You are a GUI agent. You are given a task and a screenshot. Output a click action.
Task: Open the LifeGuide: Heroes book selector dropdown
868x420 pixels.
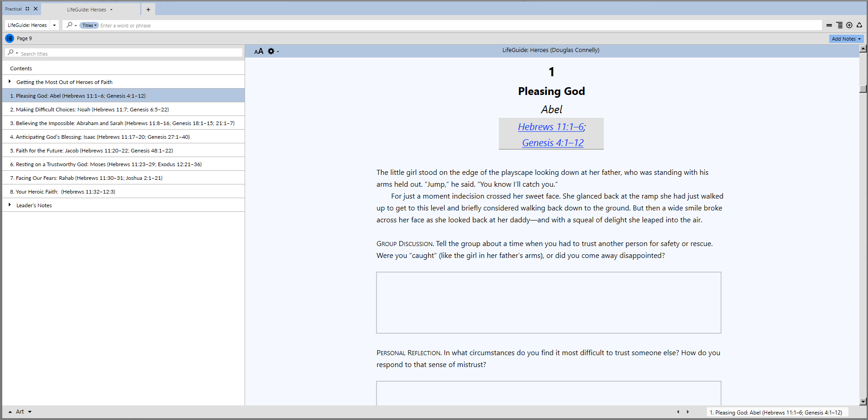tap(54, 25)
